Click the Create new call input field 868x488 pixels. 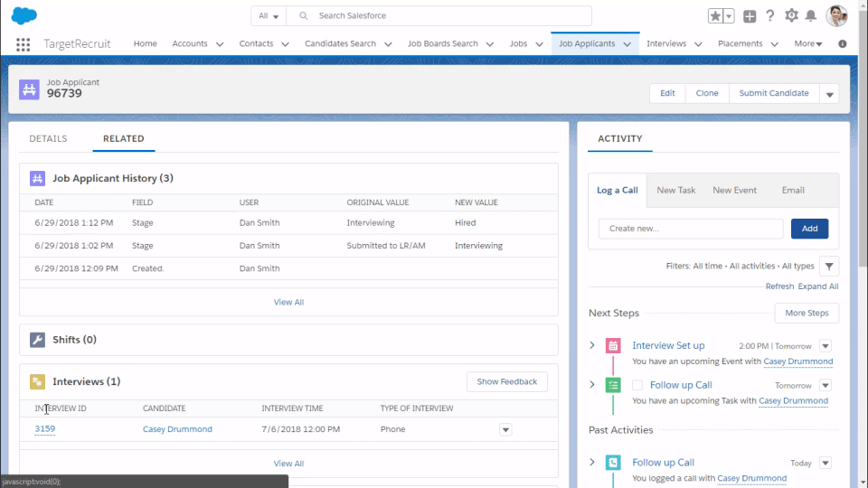point(691,229)
